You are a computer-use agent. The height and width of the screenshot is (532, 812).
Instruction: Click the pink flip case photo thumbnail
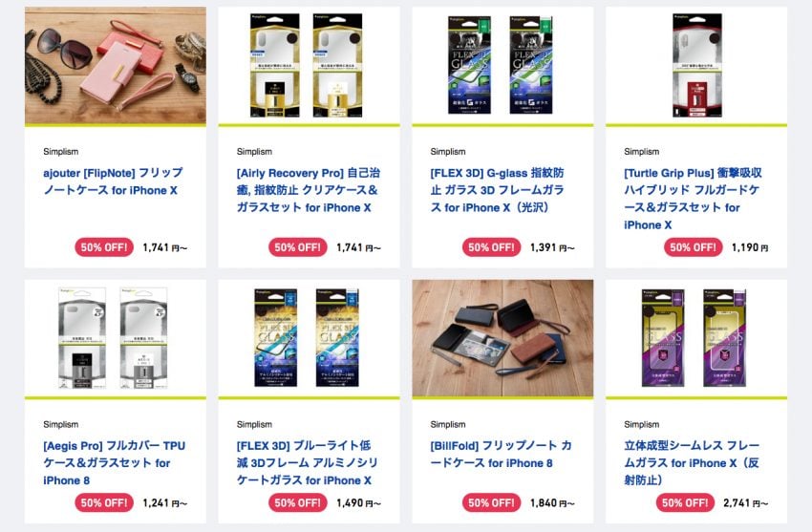116,66
